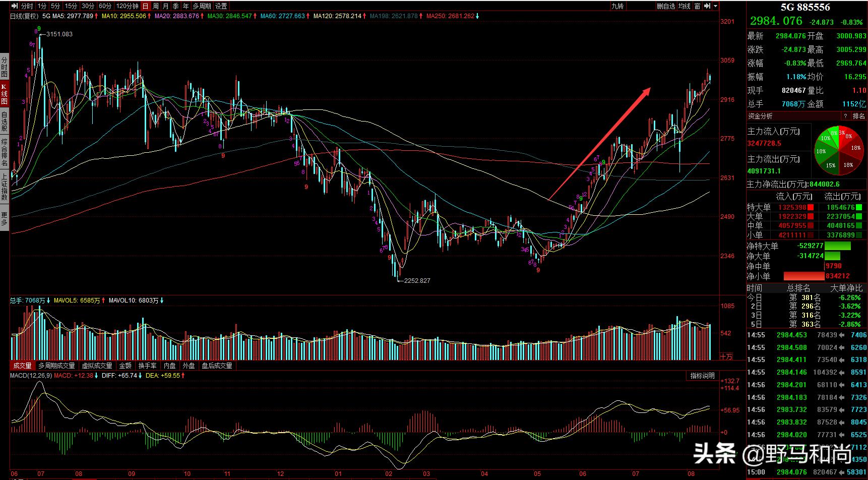Click the 2252.827 low price marker
The image size is (868, 480).
click(417, 280)
